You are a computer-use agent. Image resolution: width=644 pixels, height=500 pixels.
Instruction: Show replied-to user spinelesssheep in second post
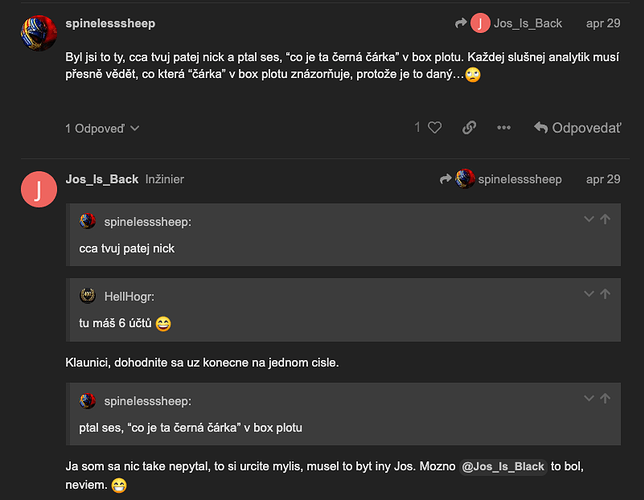(x=501, y=179)
